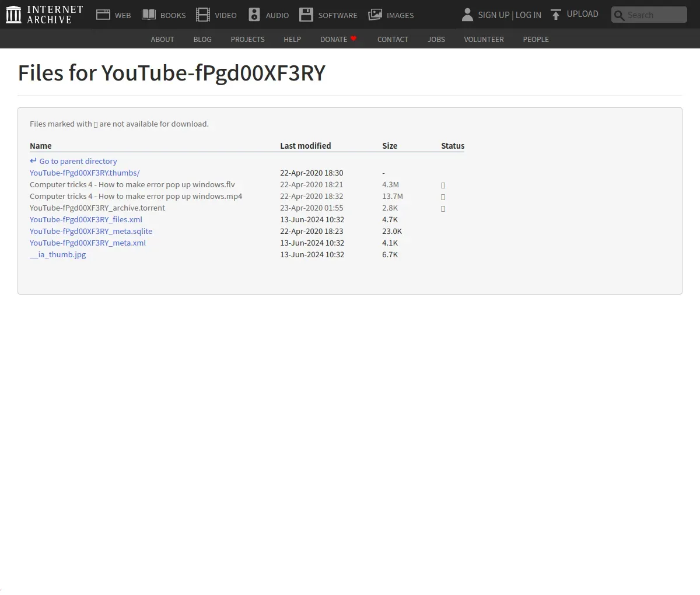Click Go to parent directory link
700x595 pixels.
point(78,161)
